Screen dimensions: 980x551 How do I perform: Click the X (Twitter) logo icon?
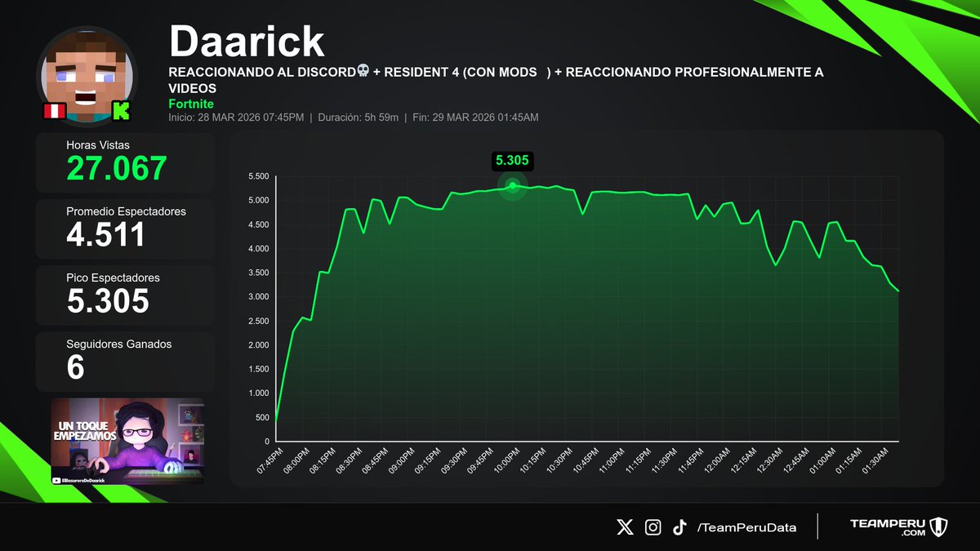625,527
